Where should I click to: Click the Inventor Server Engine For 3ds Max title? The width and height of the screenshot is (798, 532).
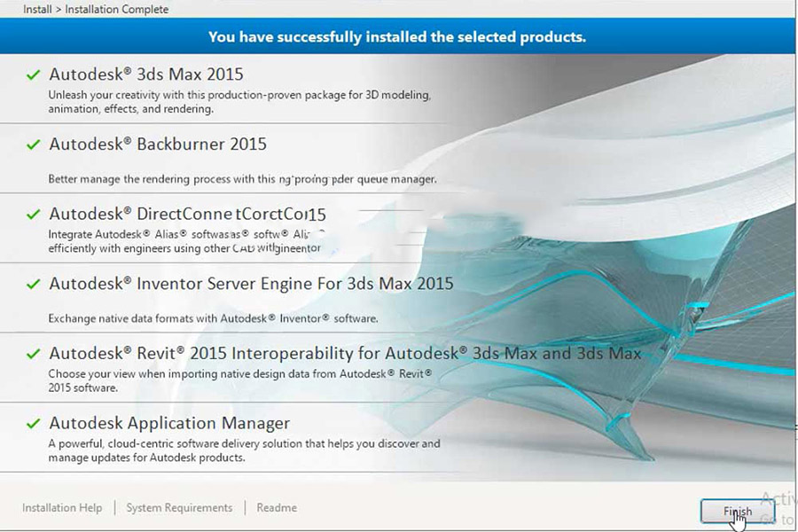click(251, 284)
